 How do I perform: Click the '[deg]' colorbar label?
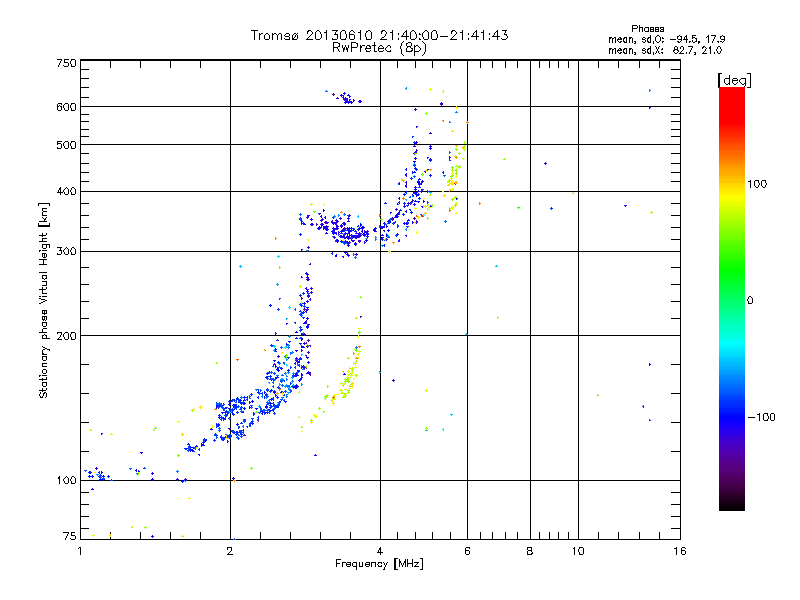tap(734, 80)
